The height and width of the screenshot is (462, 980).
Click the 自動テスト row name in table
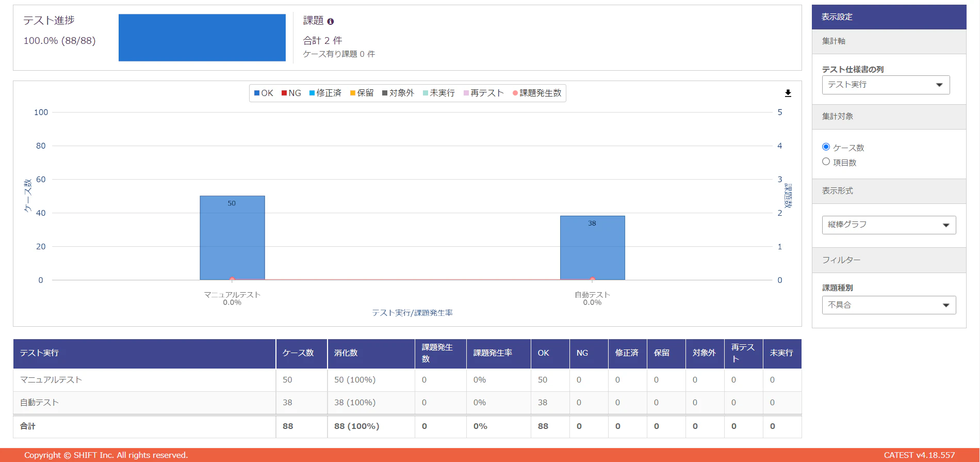[39, 403]
